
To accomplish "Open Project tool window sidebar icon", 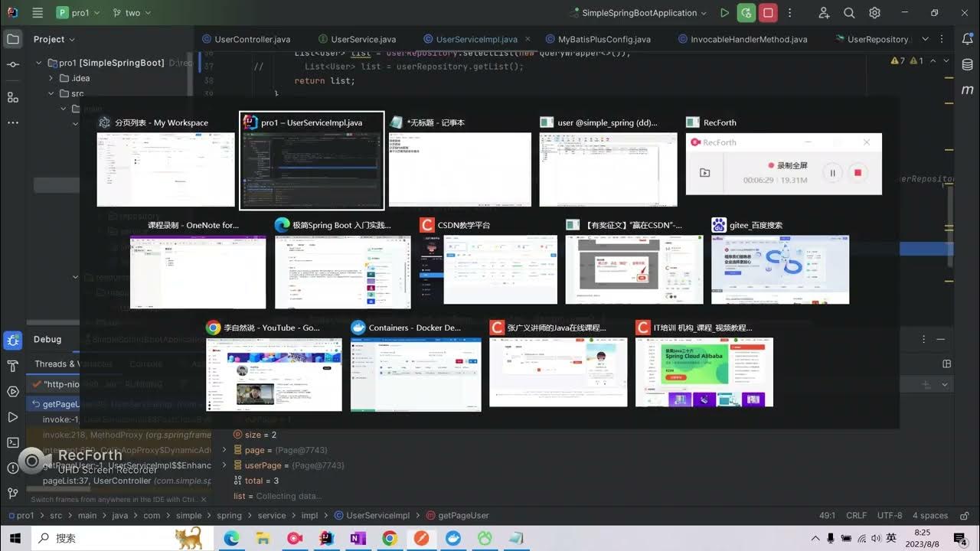I will [13, 39].
